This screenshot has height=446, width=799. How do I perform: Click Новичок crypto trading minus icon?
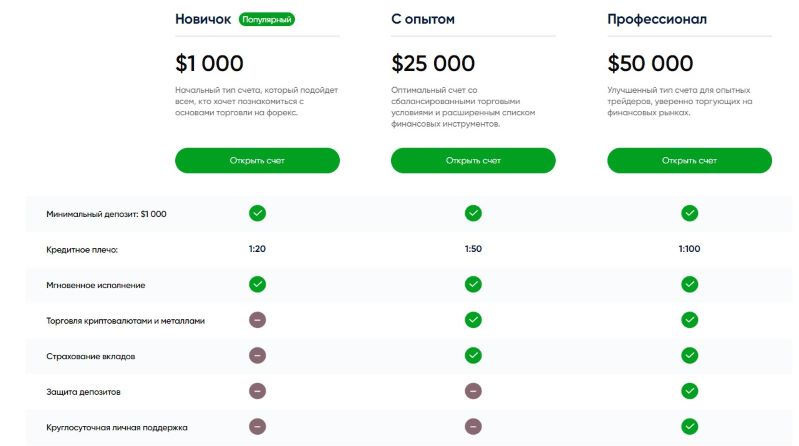[257, 320]
